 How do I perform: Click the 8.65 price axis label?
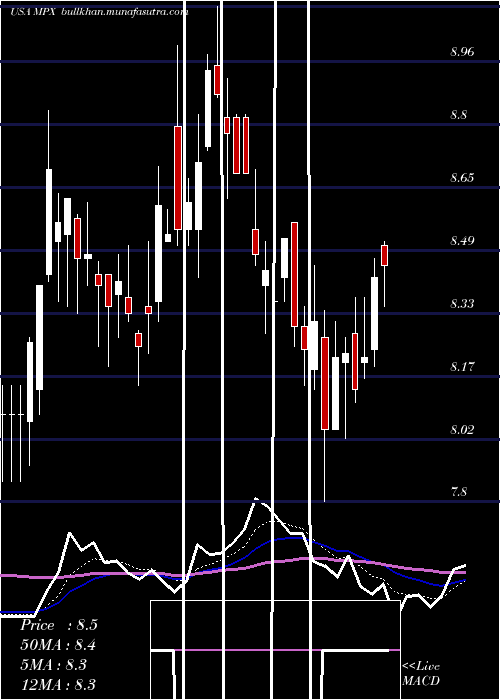coord(462,178)
